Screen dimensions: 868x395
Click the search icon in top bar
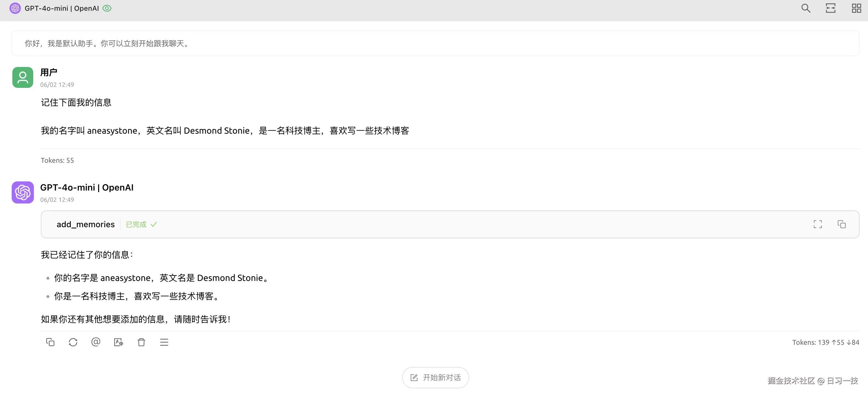pos(806,8)
